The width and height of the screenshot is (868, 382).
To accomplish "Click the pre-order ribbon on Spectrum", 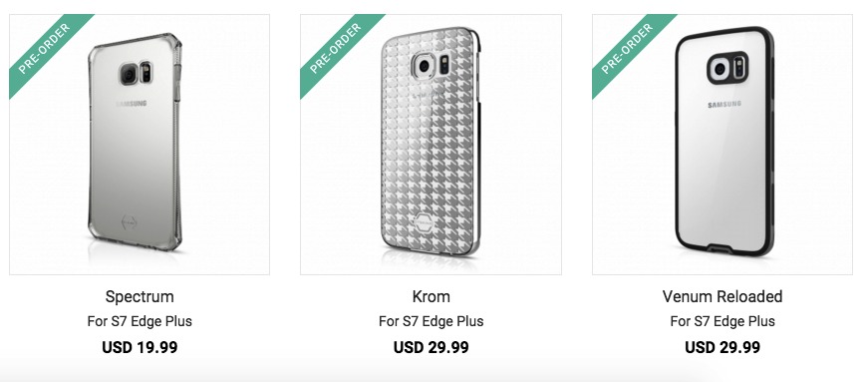I will pos(46,50).
